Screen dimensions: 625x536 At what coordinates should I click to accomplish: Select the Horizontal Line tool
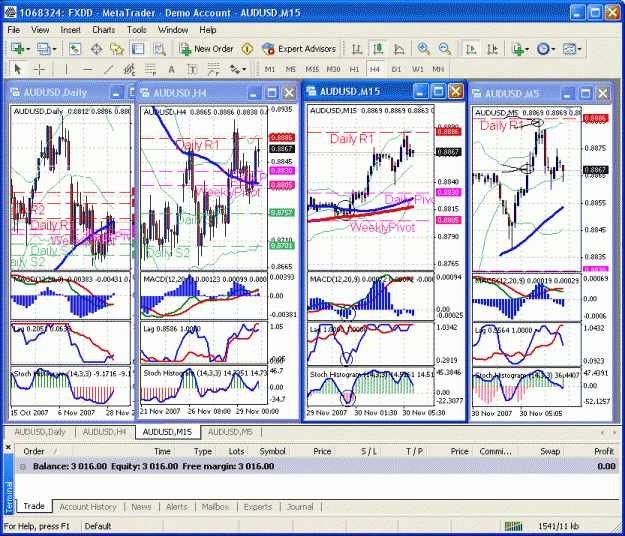[x=87, y=69]
